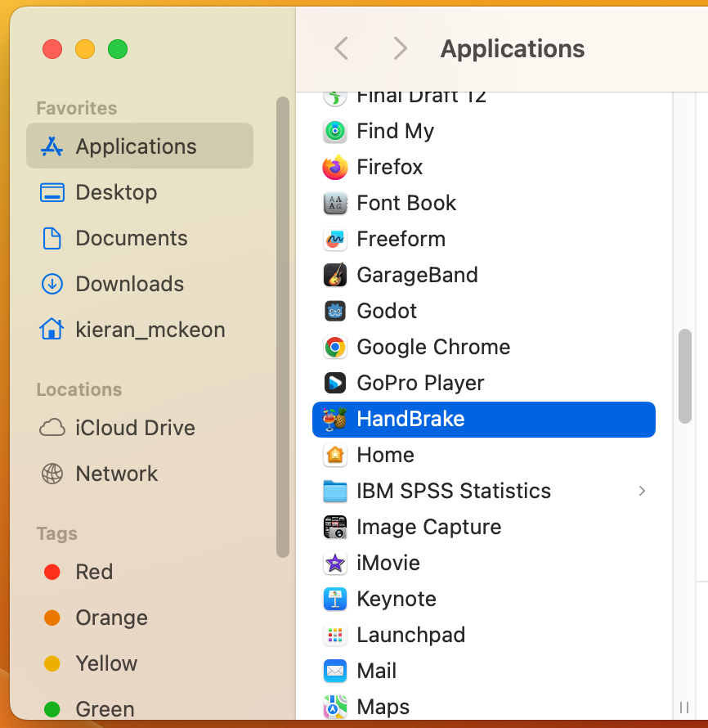Click the Find My app icon
Screen dimensions: 708x728
click(334, 131)
